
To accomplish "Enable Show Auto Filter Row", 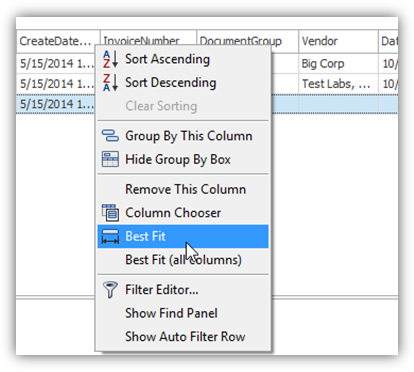I will click(x=183, y=337).
